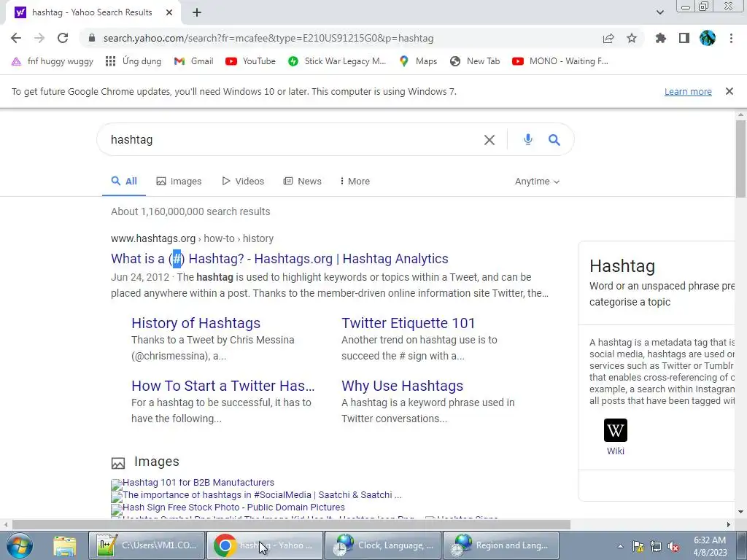Switch to the Videos tab
Image resolution: width=747 pixels, height=560 pixels.
click(x=243, y=181)
